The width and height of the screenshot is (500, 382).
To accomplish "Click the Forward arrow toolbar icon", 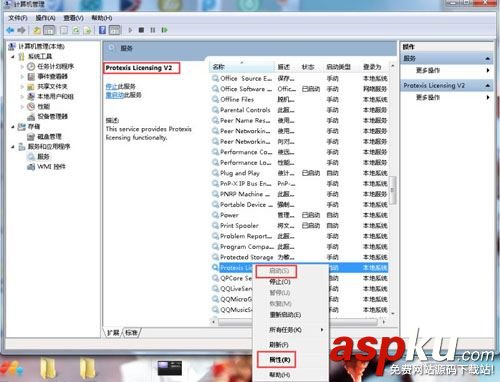I will [x=22, y=30].
